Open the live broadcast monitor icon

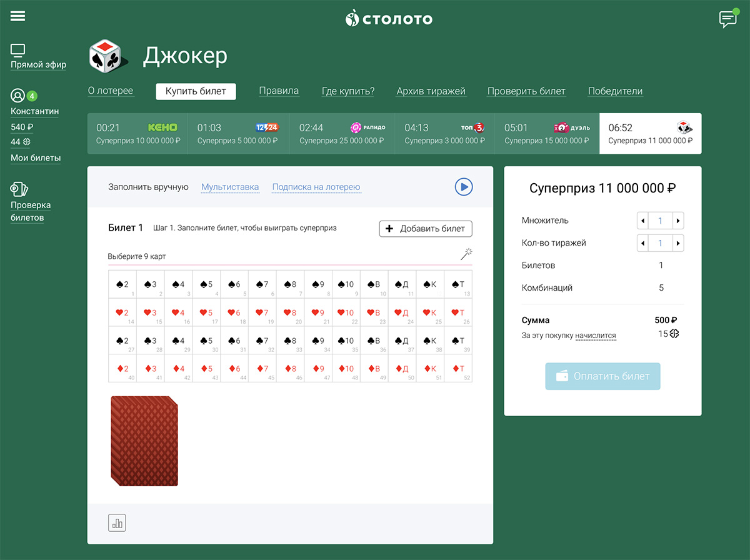(x=18, y=51)
